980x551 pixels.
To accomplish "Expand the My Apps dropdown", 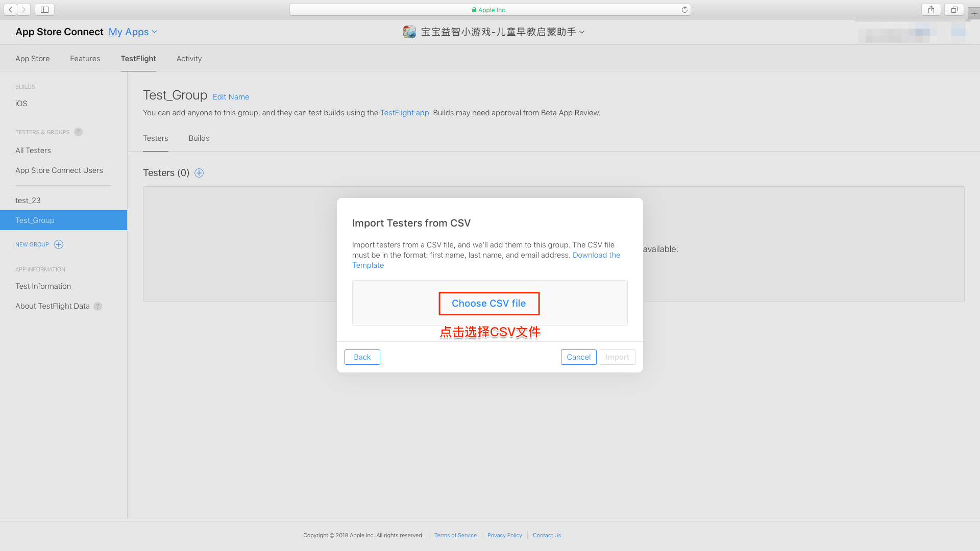I will pyautogui.click(x=133, y=32).
